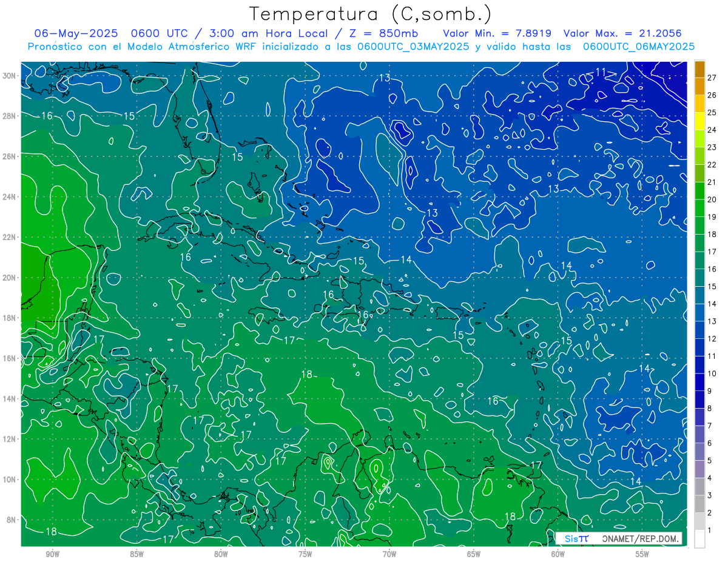Click the 9 label on the color scale

710,391
